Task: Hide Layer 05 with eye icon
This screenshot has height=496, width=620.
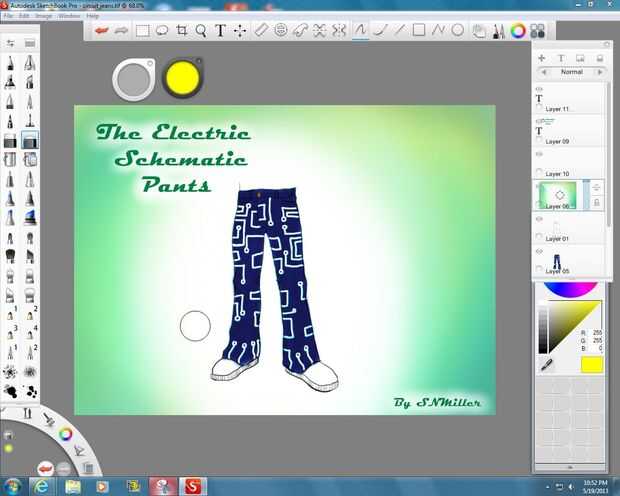Action: click(x=539, y=251)
